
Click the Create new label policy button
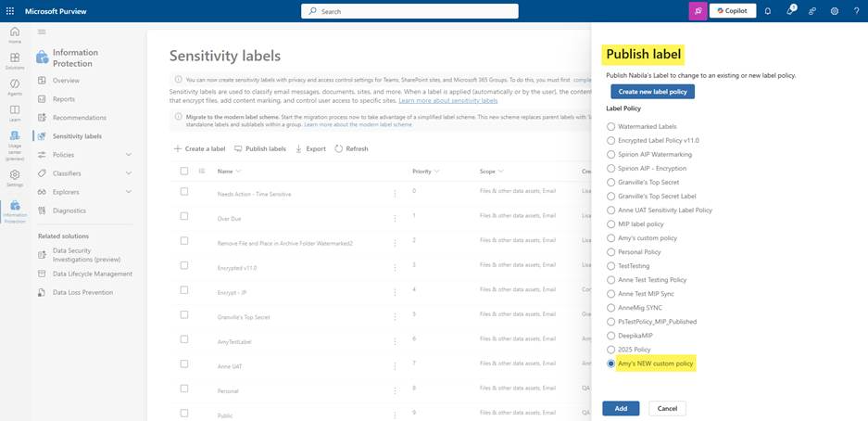tap(653, 92)
